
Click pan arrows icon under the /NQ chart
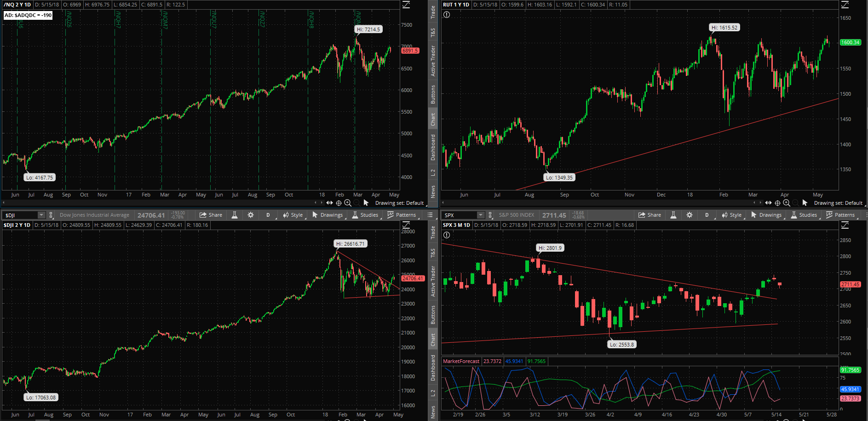tap(329, 203)
